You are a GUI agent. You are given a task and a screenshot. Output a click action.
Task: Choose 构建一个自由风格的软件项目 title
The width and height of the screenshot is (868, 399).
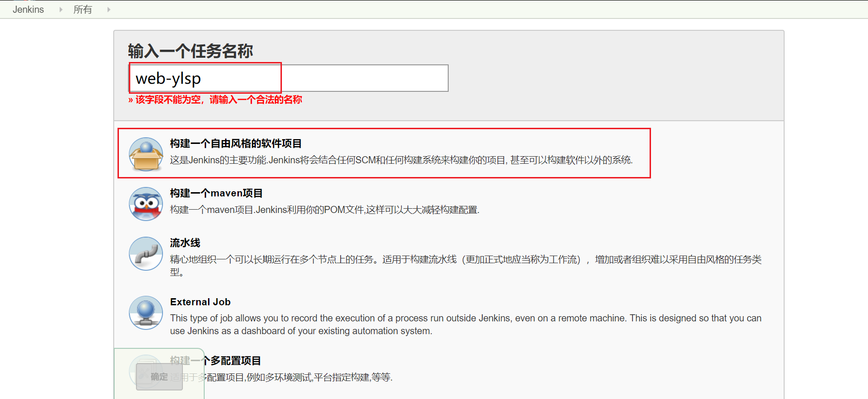point(236,143)
